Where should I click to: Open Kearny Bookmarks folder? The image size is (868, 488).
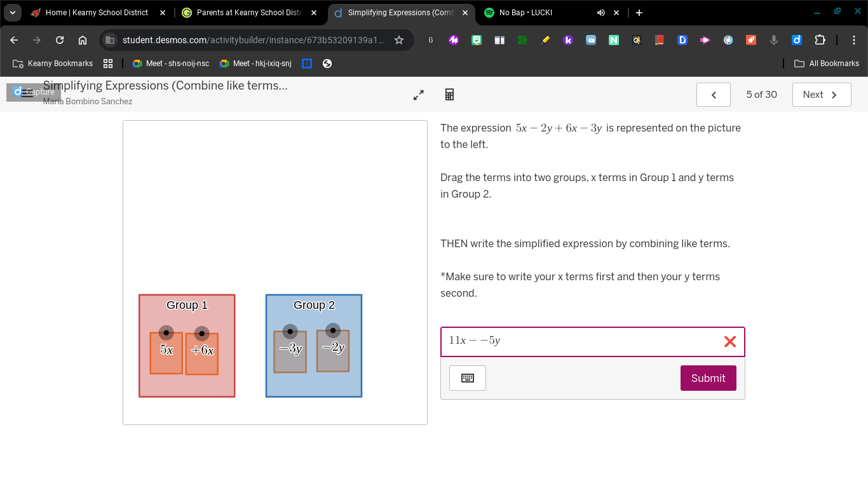53,64
